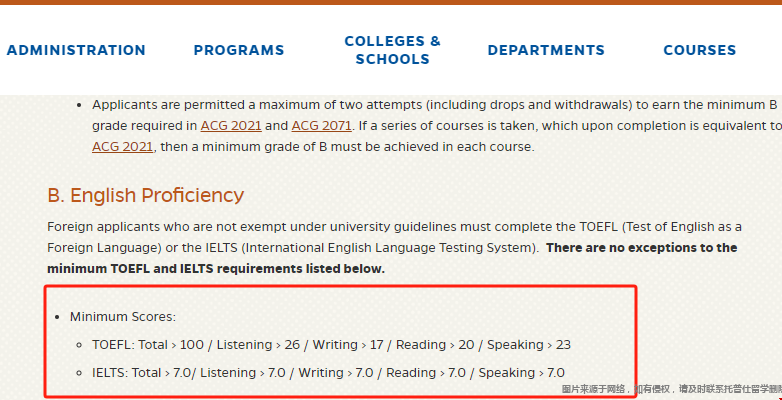Viewport: 782px width, 400px height.
Task: Open the ADMINISTRATION navigation menu
Action: (x=76, y=50)
